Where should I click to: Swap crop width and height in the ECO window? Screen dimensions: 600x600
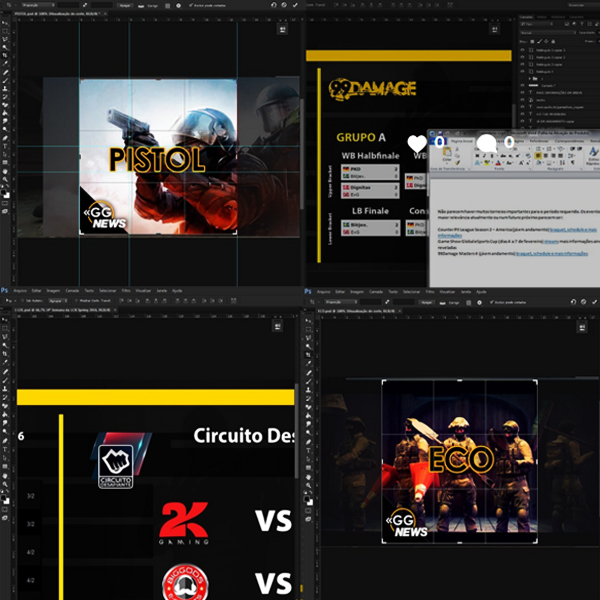point(387,302)
